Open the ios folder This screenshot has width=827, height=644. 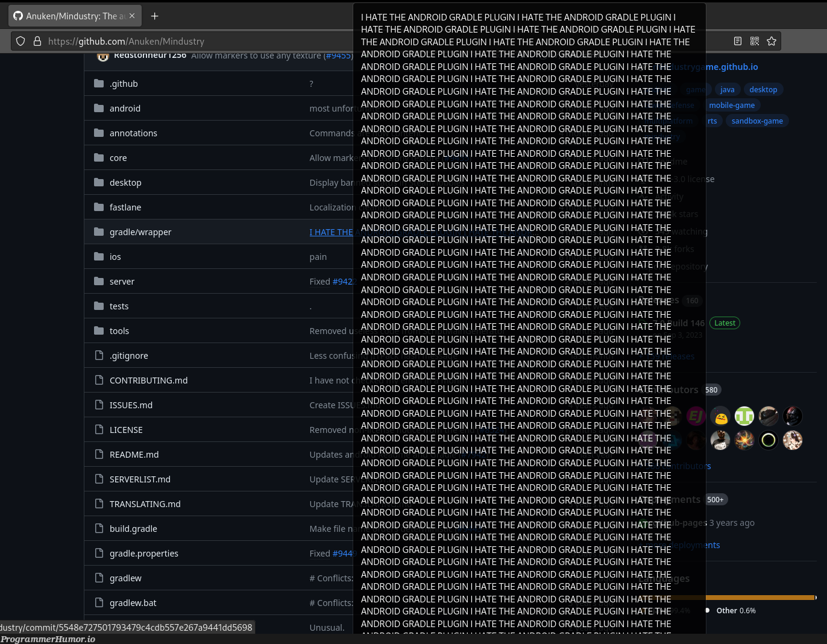[x=115, y=257]
